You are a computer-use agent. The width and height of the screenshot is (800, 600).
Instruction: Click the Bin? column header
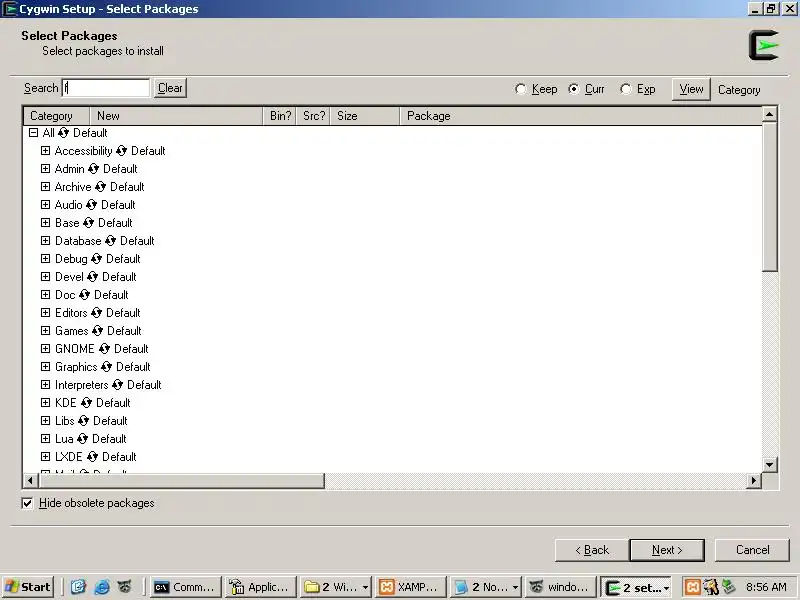[280, 116]
